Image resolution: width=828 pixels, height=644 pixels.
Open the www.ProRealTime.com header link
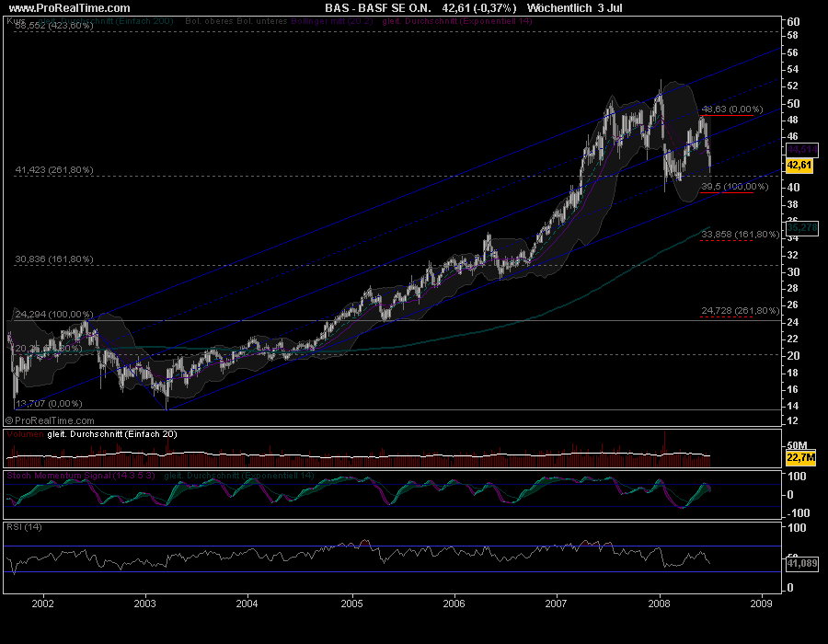pos(69,8)
